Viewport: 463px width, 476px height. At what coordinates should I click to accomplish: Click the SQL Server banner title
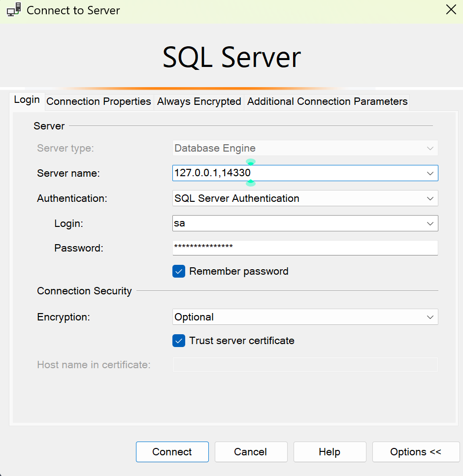tap(231, 57)
